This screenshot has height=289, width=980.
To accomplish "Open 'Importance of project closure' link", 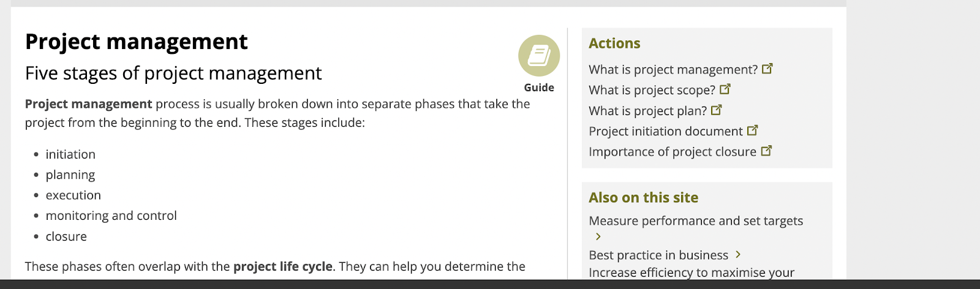I will [672, 152].
